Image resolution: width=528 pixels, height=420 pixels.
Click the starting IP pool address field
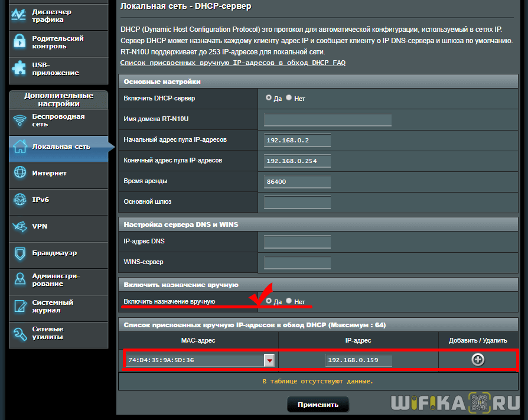[x=297, y=141]
